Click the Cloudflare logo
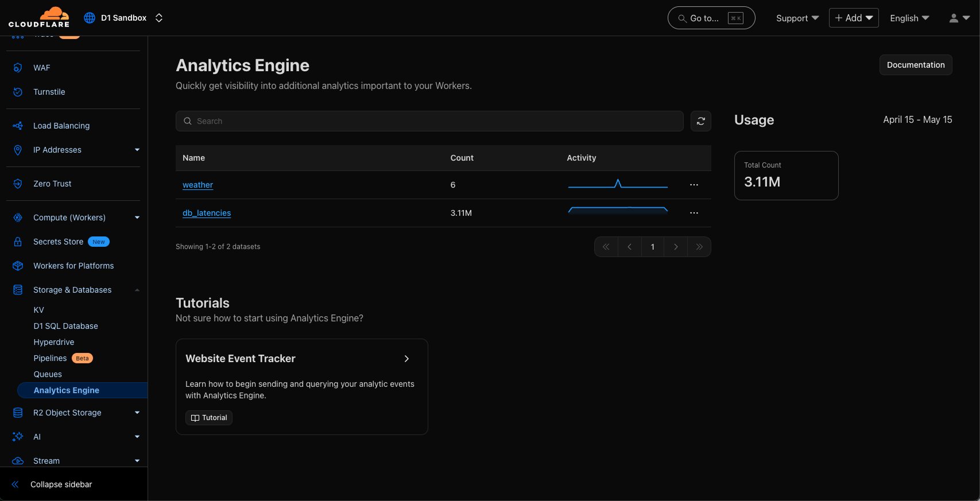Image resolution: width=980 pixels, height=501 pixels. pos(39,17)
